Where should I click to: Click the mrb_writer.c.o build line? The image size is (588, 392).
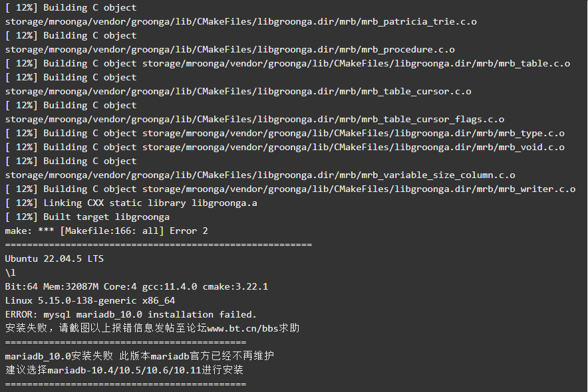coord(290,189)
